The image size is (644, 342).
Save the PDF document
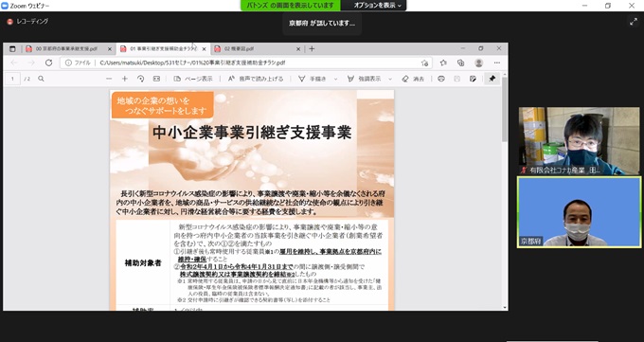tap(456, 79)
